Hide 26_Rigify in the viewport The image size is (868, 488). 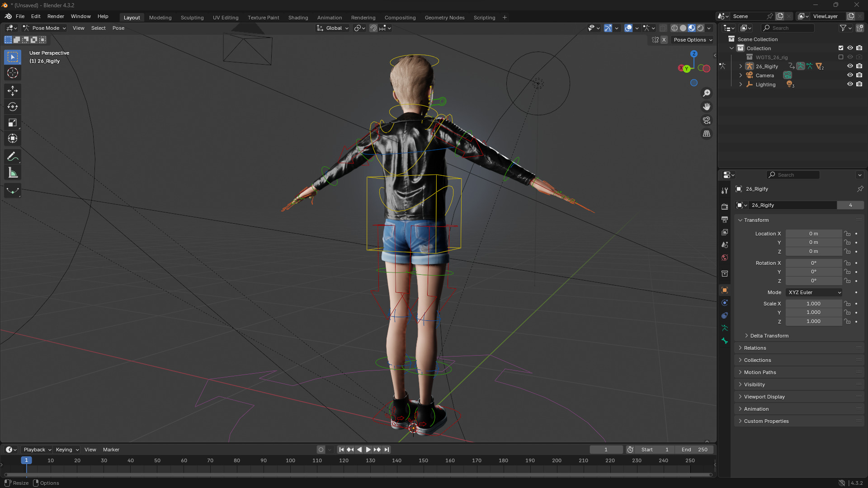click(x=850, y=66)
